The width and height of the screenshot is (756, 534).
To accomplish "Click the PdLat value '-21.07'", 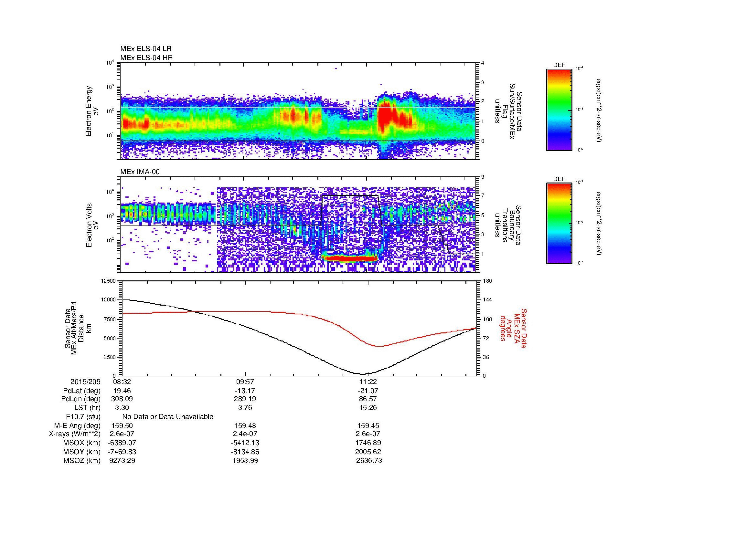I will (x=368, y=391).
